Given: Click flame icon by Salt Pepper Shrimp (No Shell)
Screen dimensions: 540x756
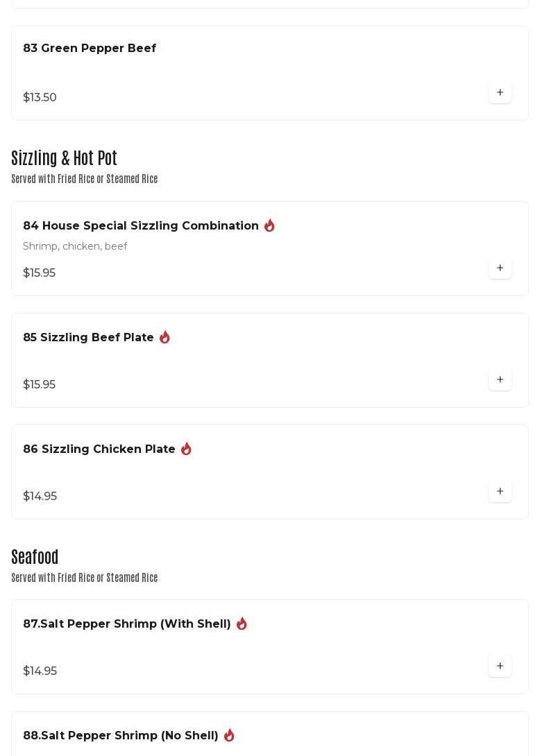Looking at the screenshot, I should coord(229,735).
